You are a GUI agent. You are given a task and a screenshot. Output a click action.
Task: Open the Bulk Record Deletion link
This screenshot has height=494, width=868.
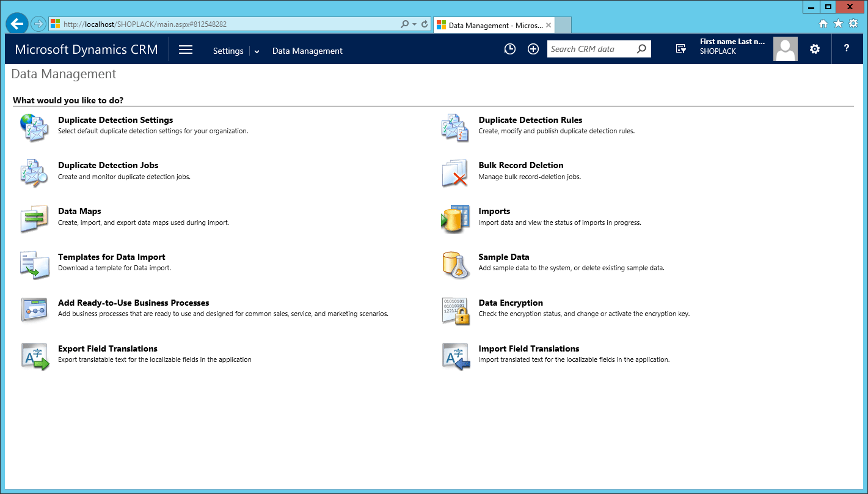[521, 165]
